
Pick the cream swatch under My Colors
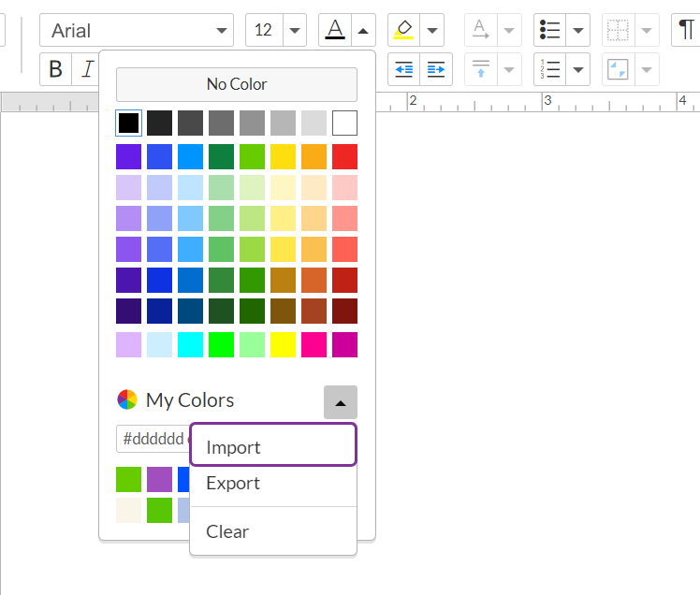coord(128,510)
